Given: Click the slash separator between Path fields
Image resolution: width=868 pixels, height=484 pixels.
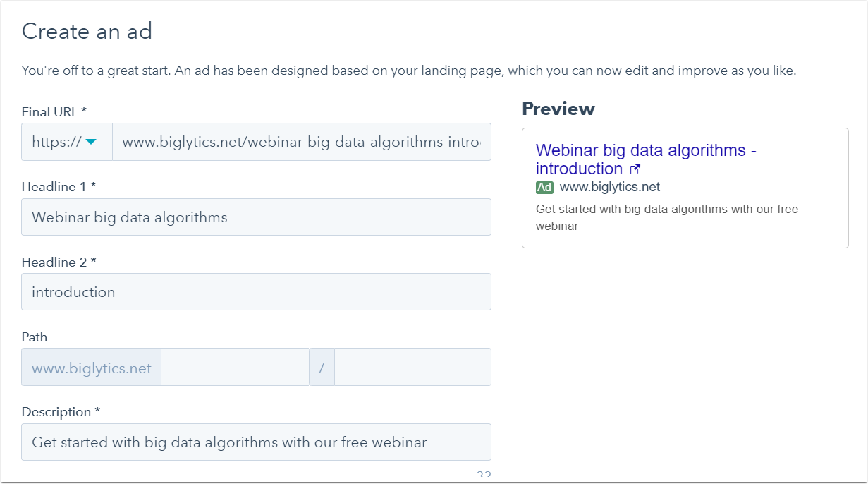Looking at the screenshot, I should pos(322,367).
